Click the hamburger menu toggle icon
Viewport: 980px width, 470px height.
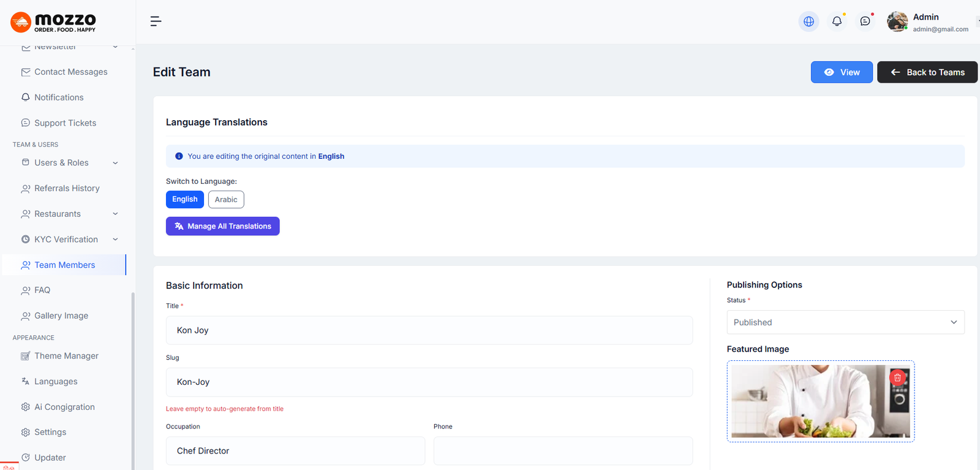pyautogui.click(x=156, y=21)
